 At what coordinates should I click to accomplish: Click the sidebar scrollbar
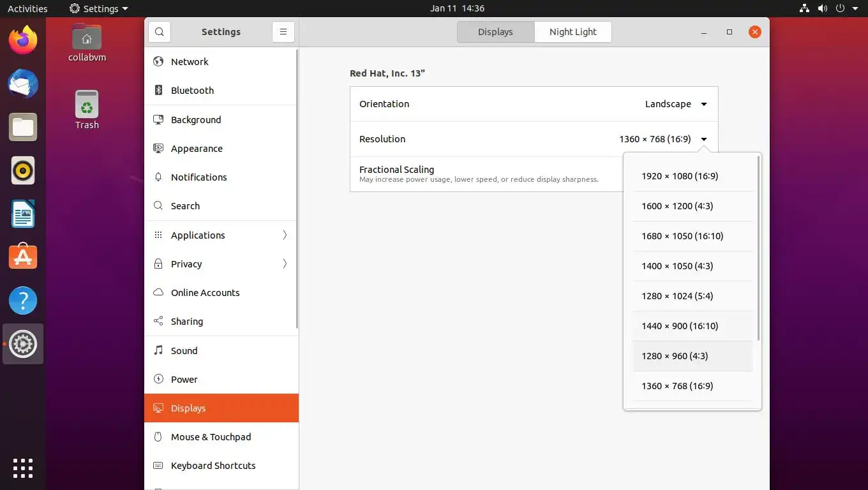coord(297,189)
